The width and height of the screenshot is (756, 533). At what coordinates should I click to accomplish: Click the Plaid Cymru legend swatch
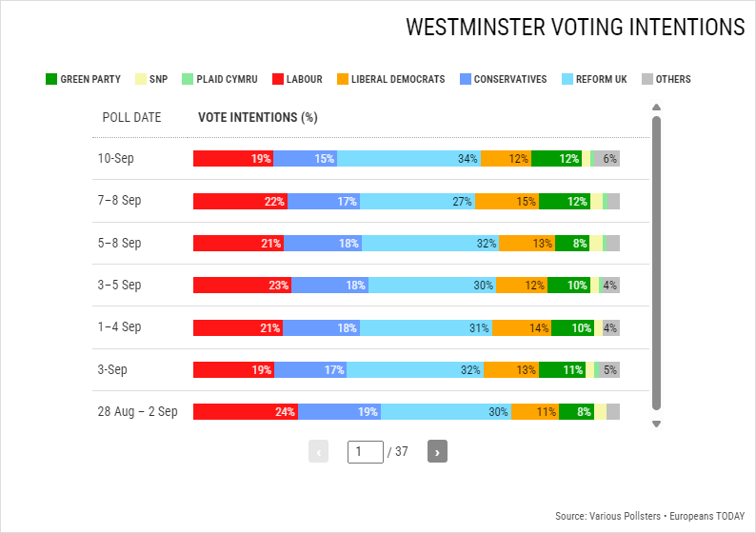[x=188, y=79]
